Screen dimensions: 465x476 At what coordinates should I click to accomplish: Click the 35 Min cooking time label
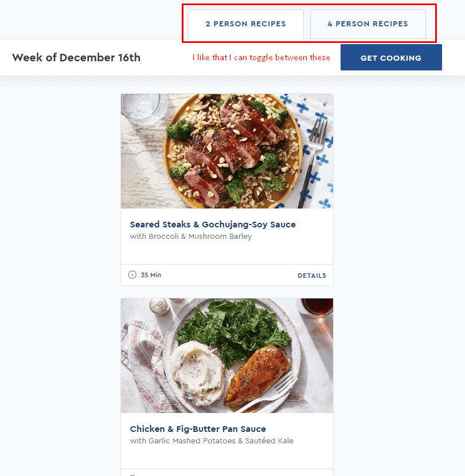(151, 275)
